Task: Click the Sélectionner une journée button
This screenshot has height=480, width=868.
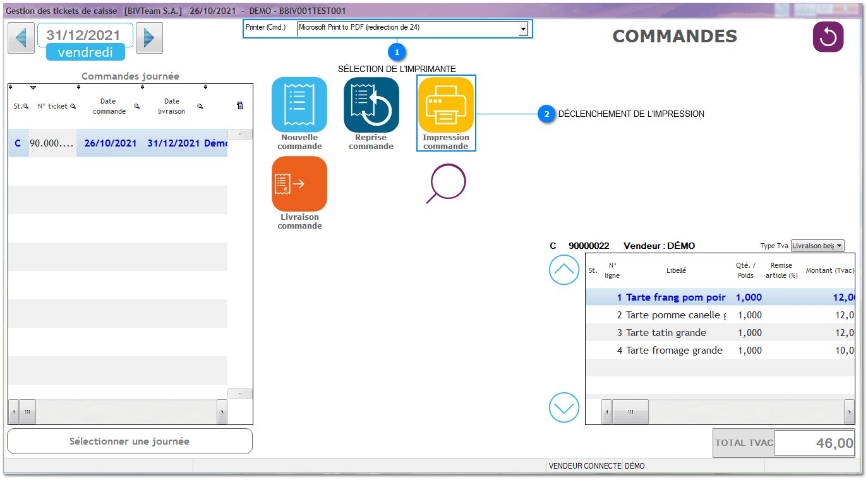Action: coord(130,441)
